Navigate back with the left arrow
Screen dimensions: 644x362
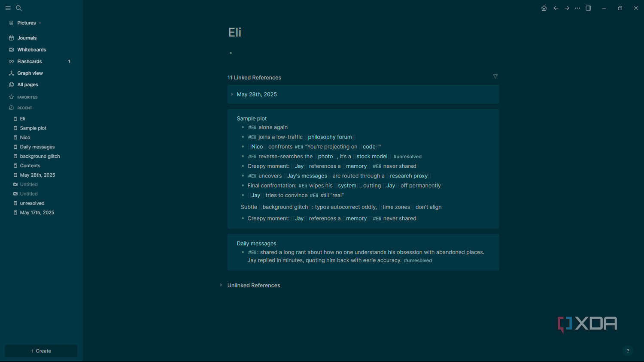pyautogui.click(x=556, y=8)
